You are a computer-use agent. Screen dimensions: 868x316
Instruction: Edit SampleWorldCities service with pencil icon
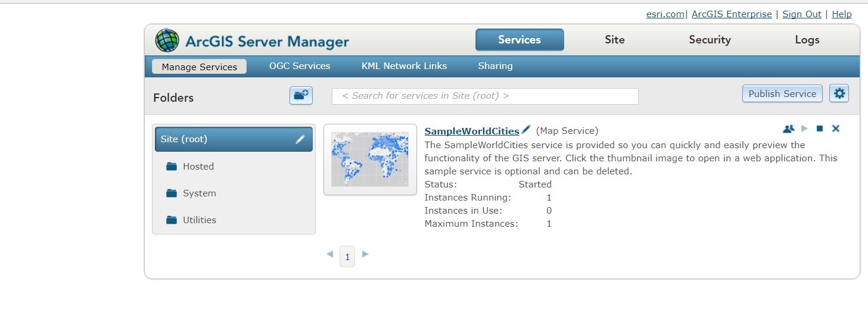coord(526,130)
